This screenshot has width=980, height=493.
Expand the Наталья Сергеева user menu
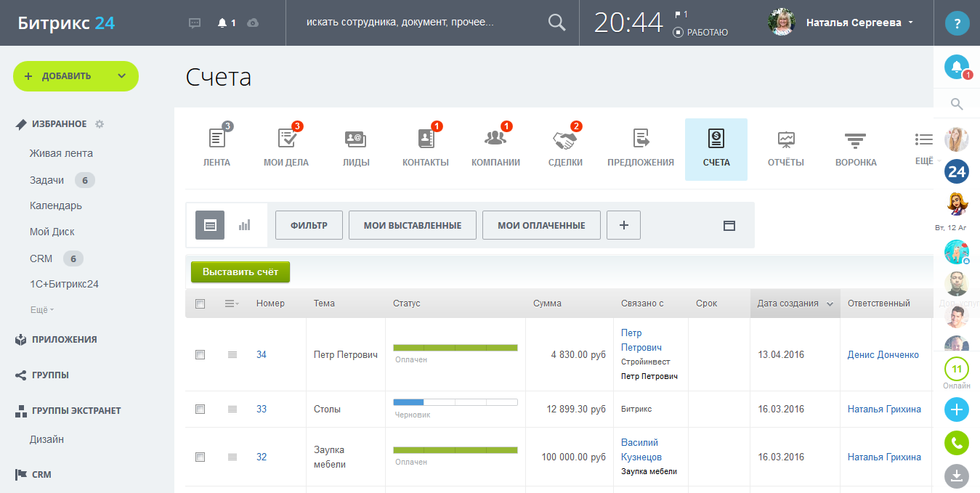[910, 23]
